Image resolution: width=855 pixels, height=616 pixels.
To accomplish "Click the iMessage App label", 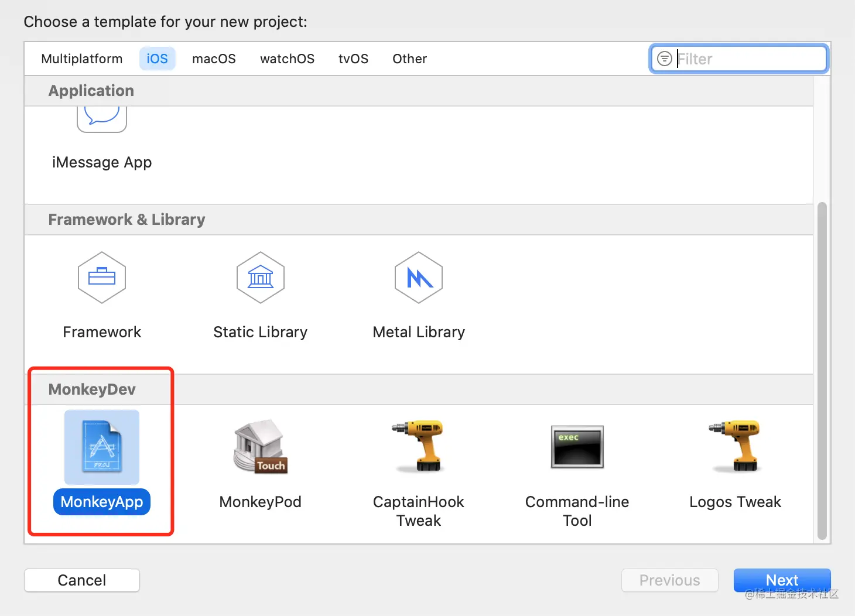I will [x=102, y=162].
